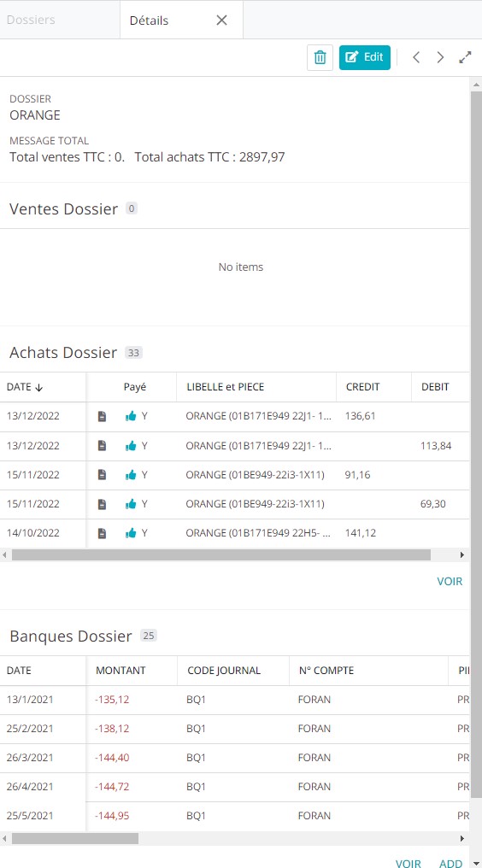
Task: Select bank amount -144,95
Action: click(112, 816)
